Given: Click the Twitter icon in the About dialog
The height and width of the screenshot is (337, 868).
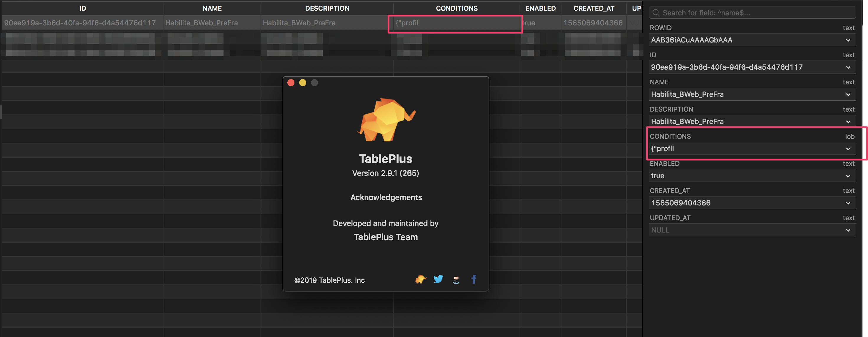Looking at the screenshot, I should tap(438, 279).
